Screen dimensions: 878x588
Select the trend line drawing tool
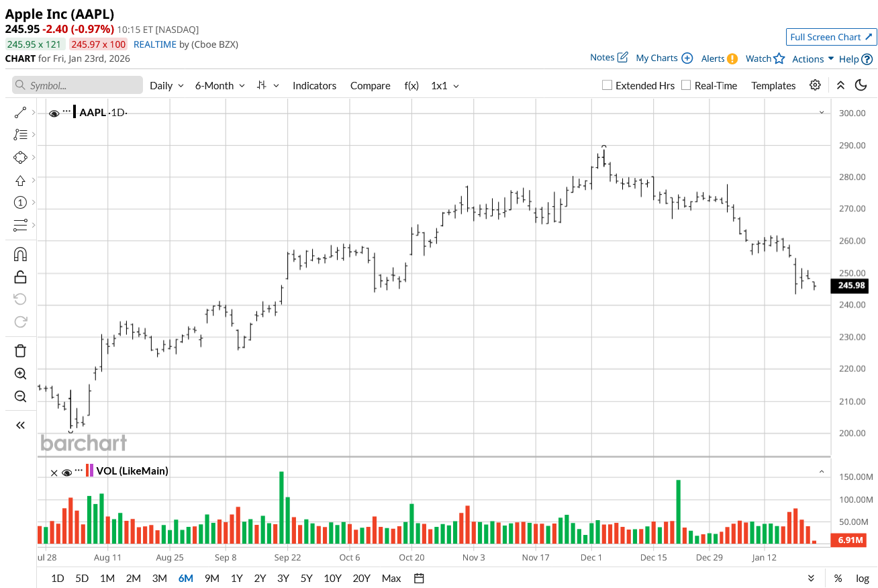[x=20, y=113]
